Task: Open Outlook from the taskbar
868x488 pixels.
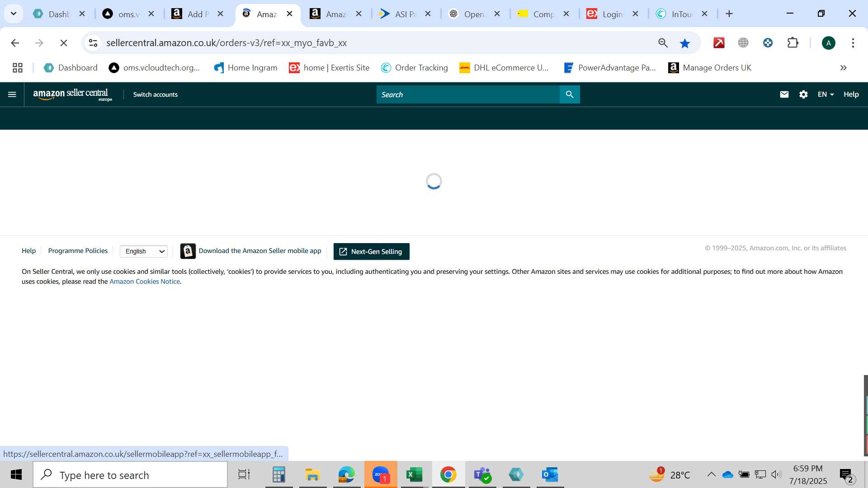Action: click(550, 475)
